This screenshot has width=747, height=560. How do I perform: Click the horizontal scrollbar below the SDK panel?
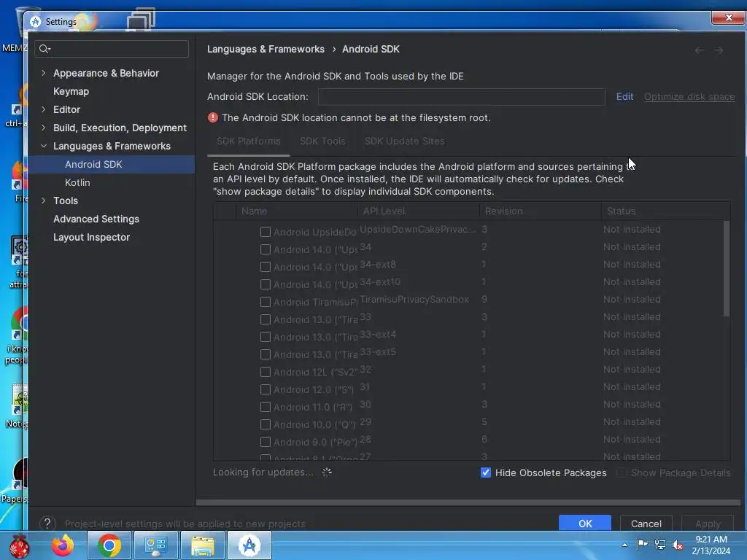click(468, 502)
